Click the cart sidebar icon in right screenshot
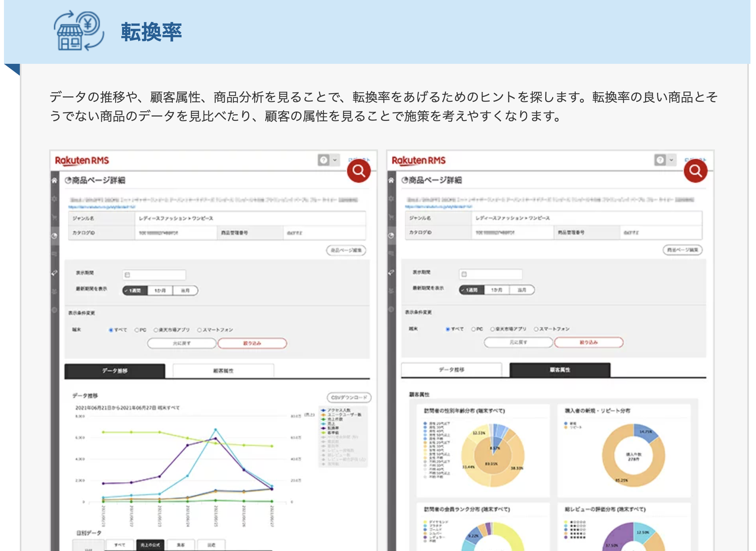The width and height of the screenshot is (756, 551). click(391, 217)
